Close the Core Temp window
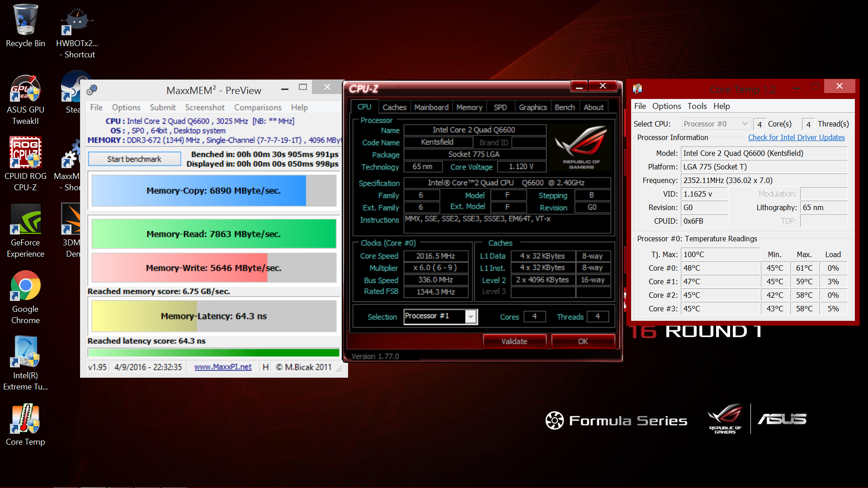Viewport: 868px width, 488px height. [840, 86]
